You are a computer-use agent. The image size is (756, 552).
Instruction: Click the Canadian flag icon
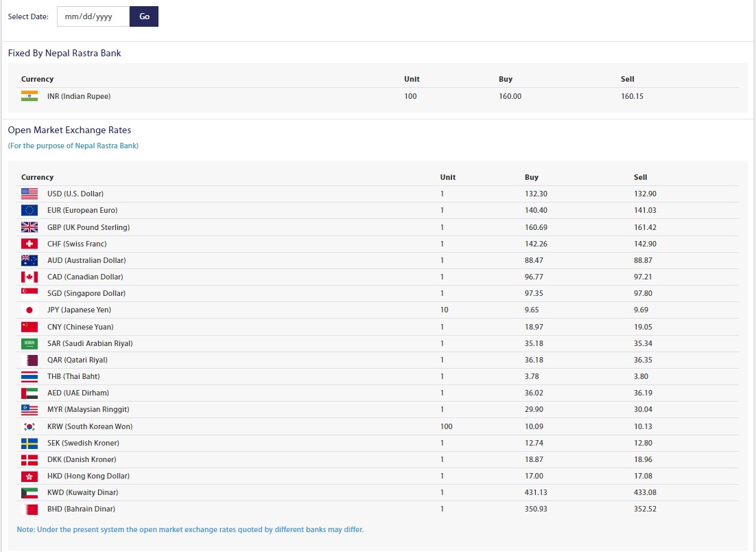point(29,277)
